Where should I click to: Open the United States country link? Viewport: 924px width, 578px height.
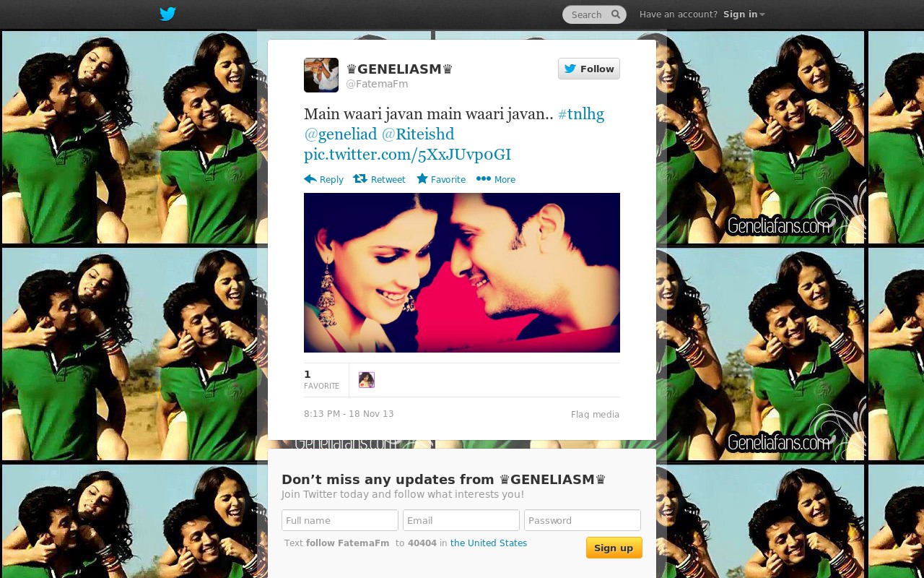tap(489, 543)
